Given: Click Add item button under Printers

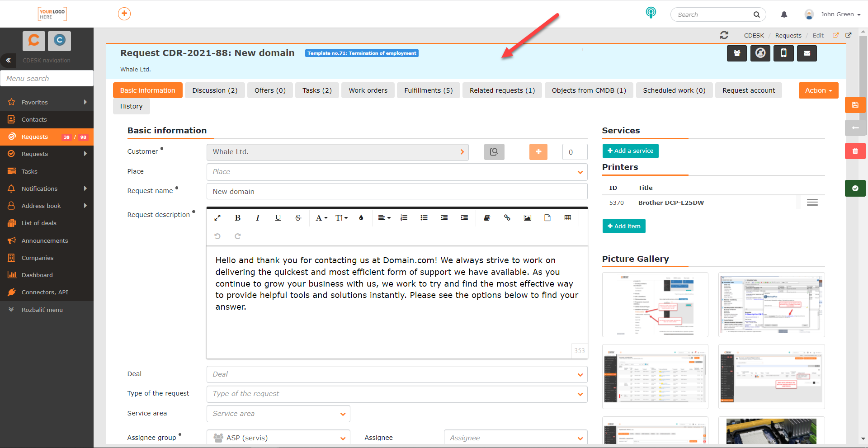Looking at the screenshot, I should click(624, 226).
